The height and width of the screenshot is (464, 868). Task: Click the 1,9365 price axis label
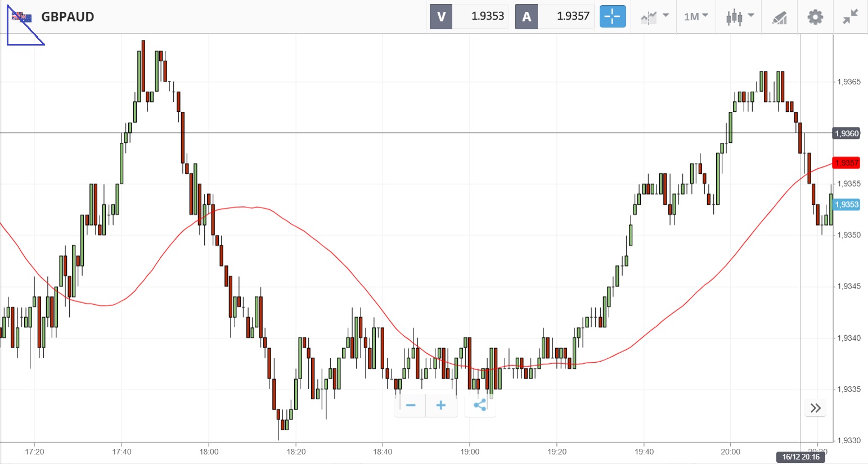coord(849,82)
